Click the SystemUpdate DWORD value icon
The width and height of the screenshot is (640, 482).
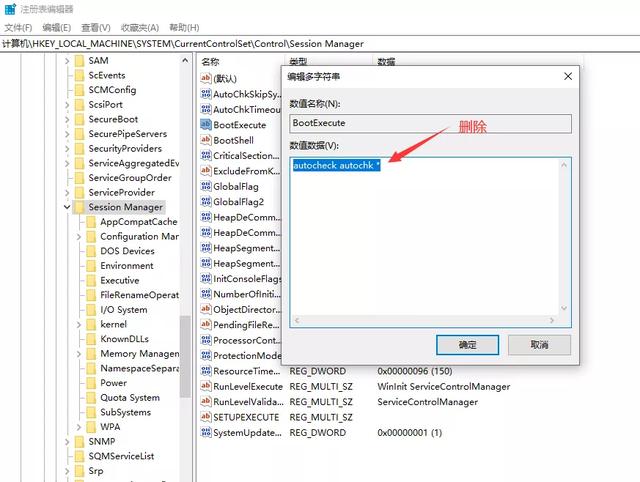tap(205, 432)
